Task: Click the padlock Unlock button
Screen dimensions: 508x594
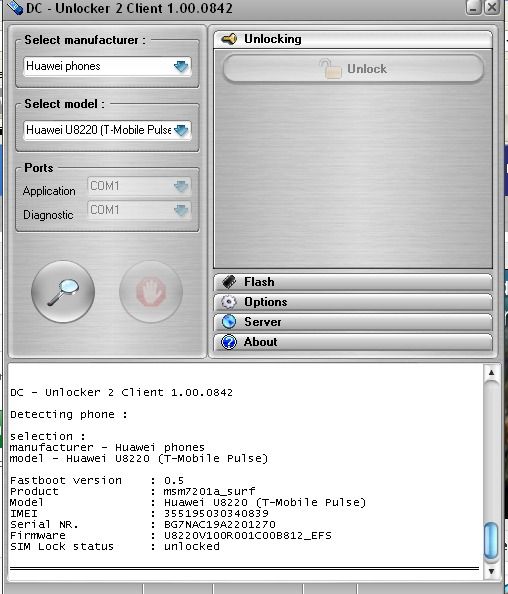Action: pyautogui.click(x=353, y=69)
